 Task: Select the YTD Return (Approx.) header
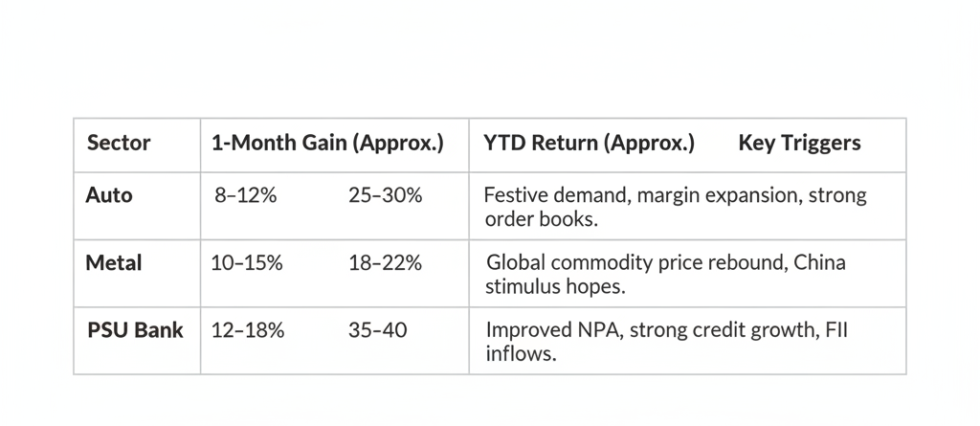click(x=590, y=144)
